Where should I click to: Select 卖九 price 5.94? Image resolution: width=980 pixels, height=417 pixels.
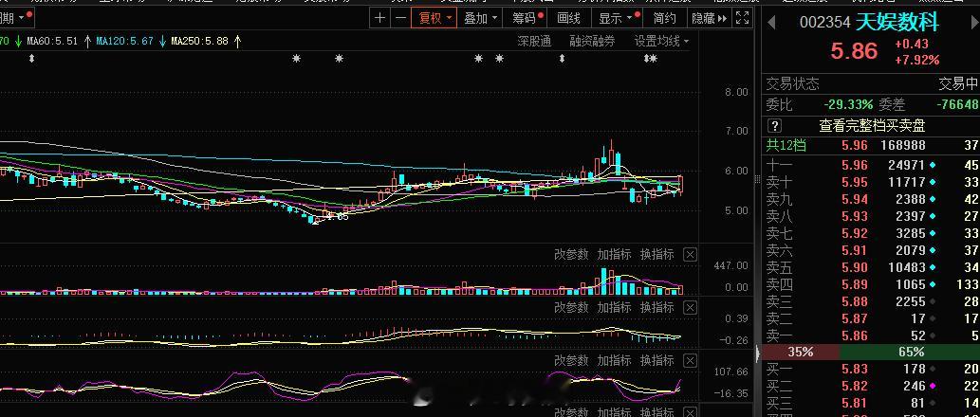pyautogui.click(x=855, y=199)
